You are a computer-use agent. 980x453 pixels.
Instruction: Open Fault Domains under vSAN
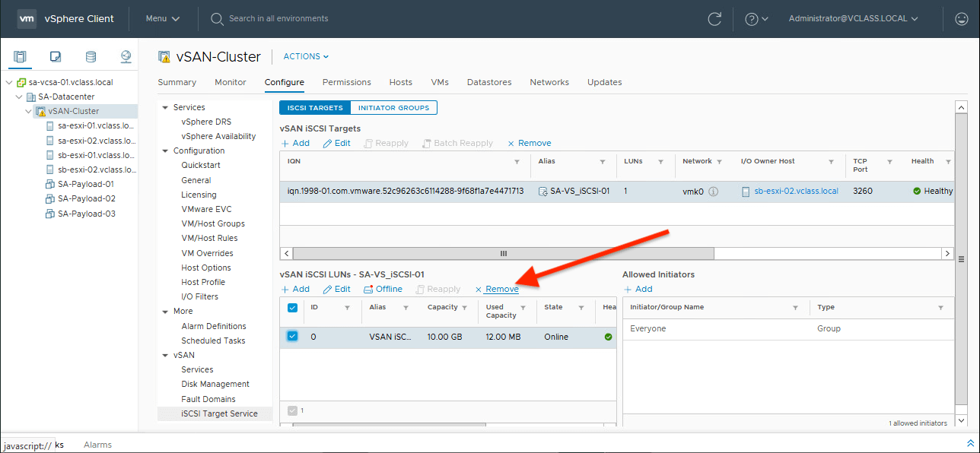(208, 399)
